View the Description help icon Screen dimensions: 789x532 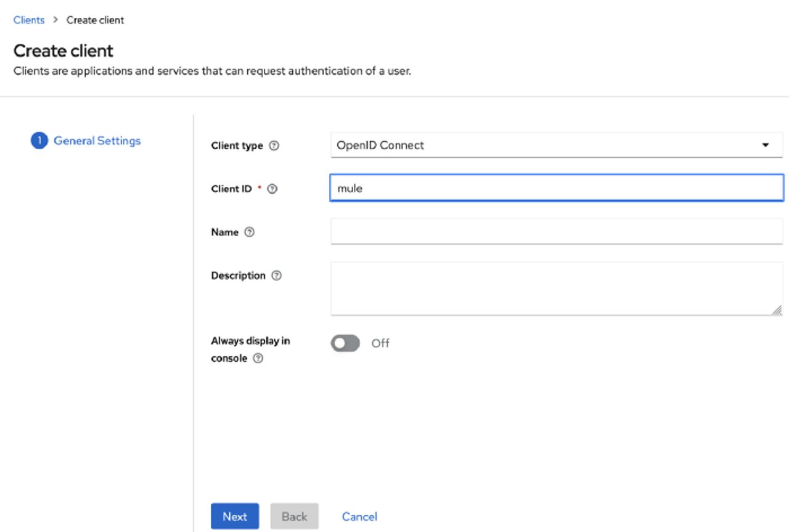click(276, 276)
